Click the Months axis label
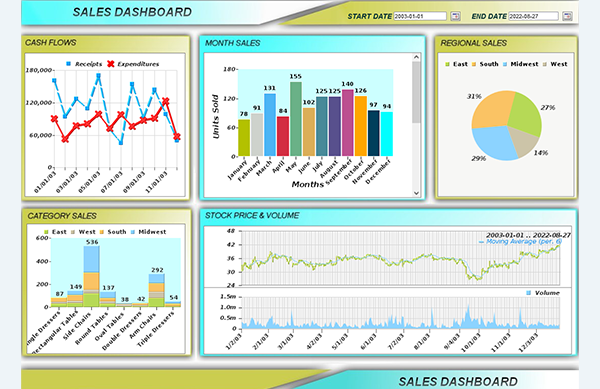The height and width of the screenshot is (389, 600). click(308, 184)
